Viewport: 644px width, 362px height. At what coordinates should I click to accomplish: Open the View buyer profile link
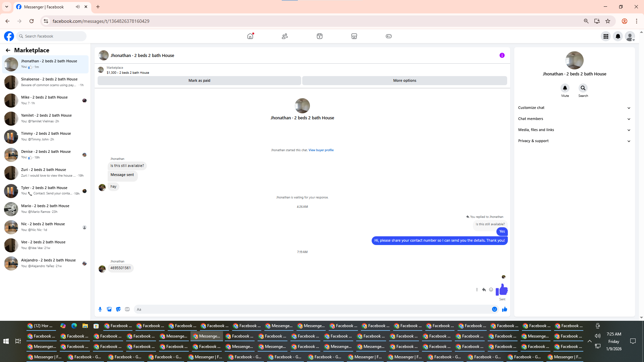[321, 150]
